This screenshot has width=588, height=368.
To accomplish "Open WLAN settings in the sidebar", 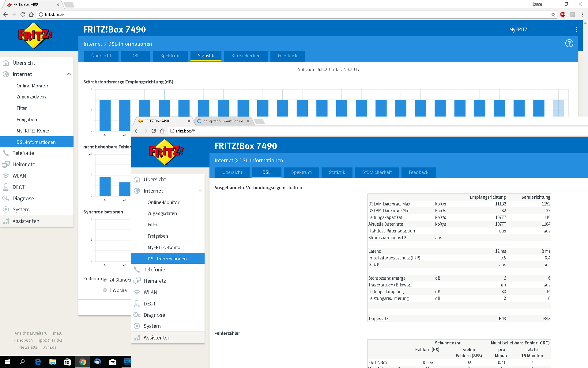I will (x=19, y=176).
